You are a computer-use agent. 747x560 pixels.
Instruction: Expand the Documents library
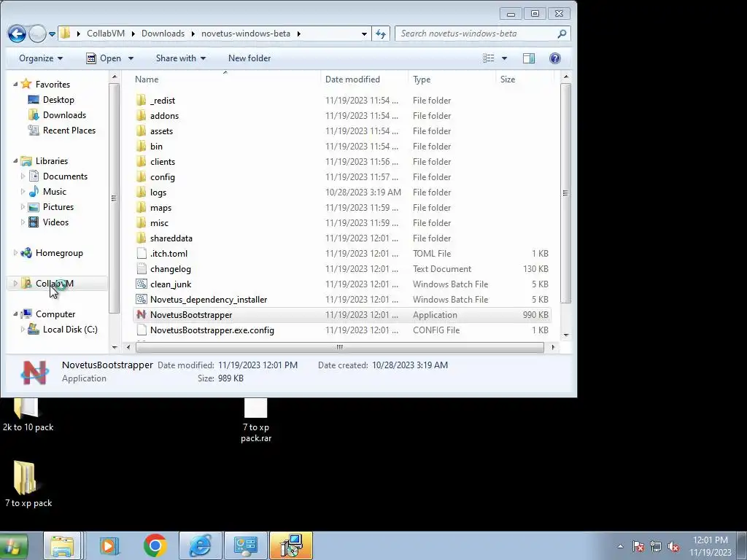pyautogui.click(x=23, y=176)
